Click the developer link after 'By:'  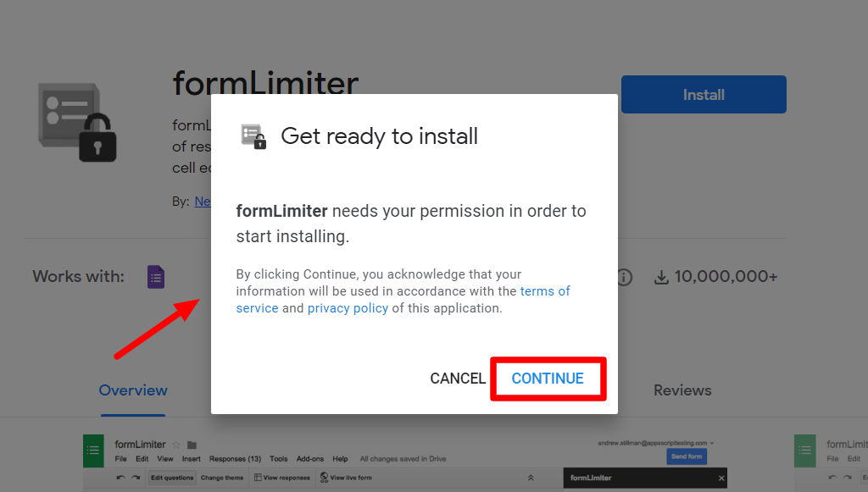pos(203,202)
